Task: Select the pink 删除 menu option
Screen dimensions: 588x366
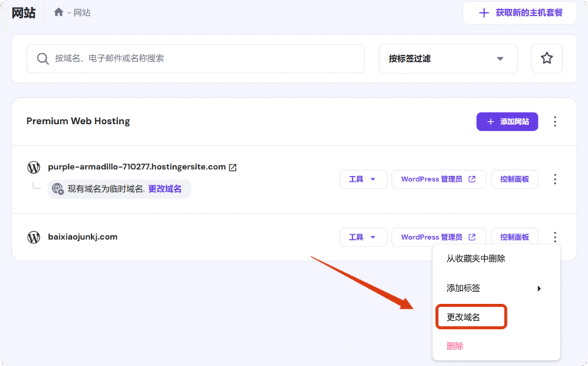Action: point(455,346)
